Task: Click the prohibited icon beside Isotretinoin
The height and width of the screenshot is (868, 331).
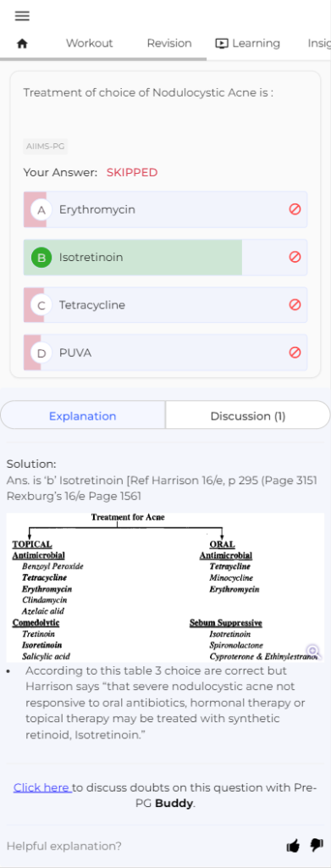Action: [295, 257]
